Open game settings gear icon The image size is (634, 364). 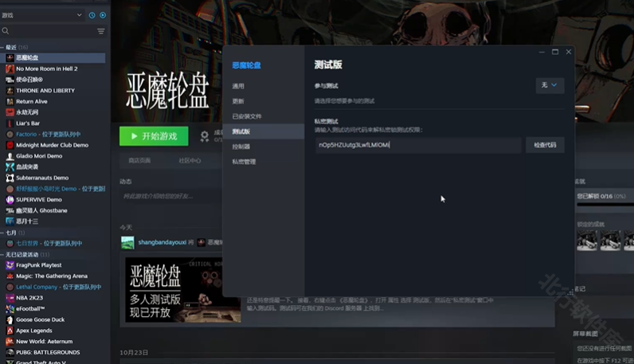(205, 136)
